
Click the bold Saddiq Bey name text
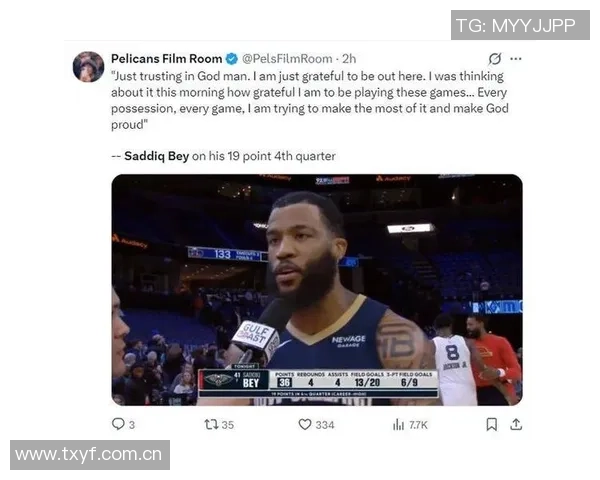click(x=157, y=156)
